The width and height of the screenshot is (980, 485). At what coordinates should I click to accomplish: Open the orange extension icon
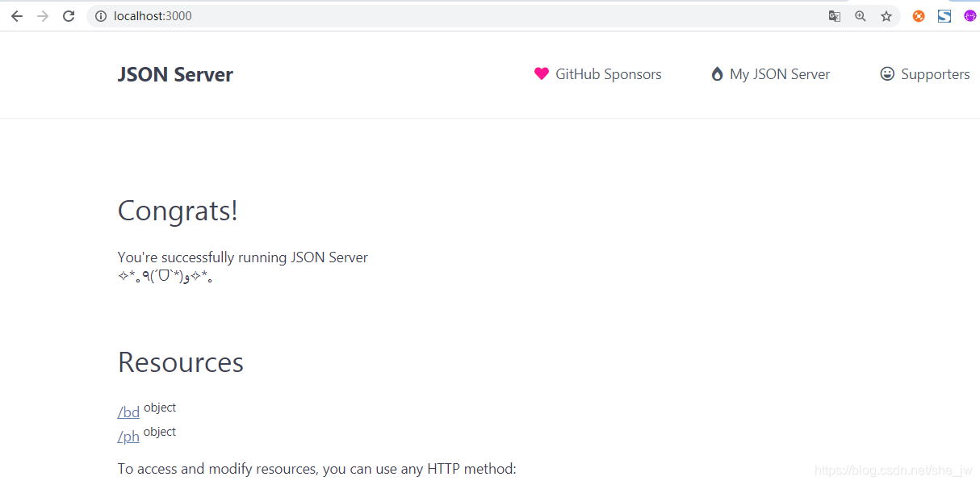(919, 16)
